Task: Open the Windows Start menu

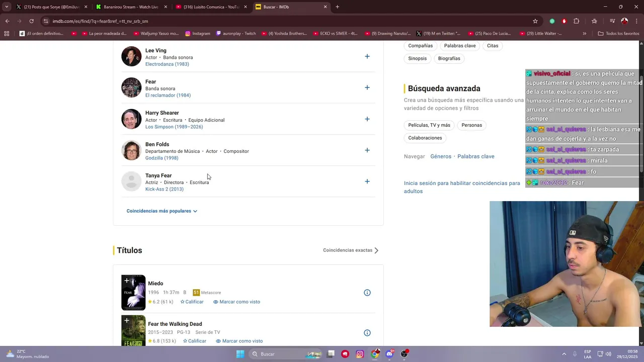Action: point(240,354)
